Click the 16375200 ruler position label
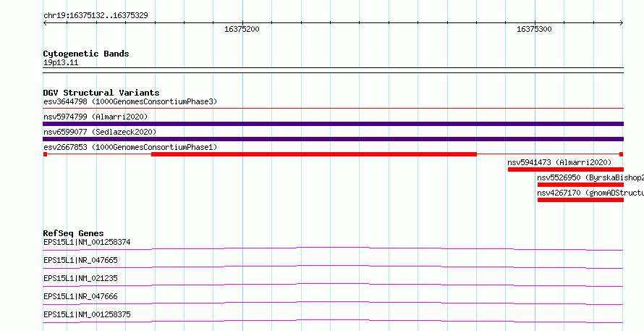The height and width of the screenshot is (331, 644). tap(242, 30)
